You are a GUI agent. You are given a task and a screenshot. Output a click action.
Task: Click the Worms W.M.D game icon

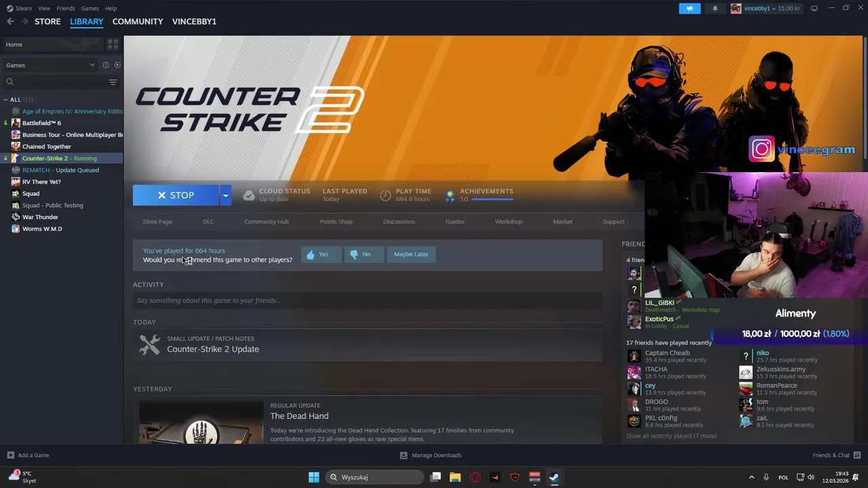click(16, 228)
